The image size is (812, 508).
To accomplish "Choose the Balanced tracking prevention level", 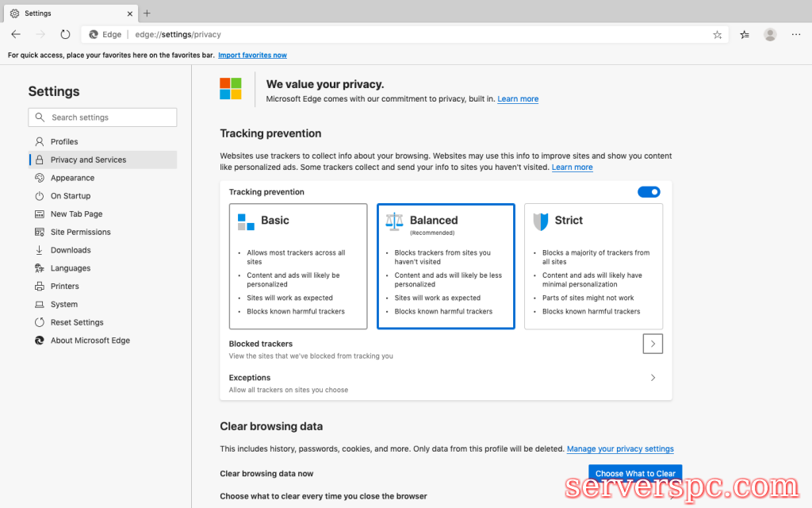I will coord(446,266).
